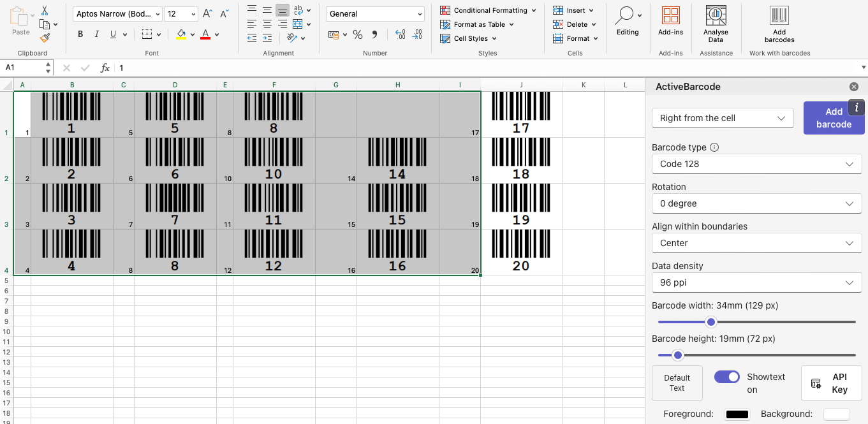The image size is (868, 424).
Task: Click the Format Painter icon
Action: tap(44, 38)
